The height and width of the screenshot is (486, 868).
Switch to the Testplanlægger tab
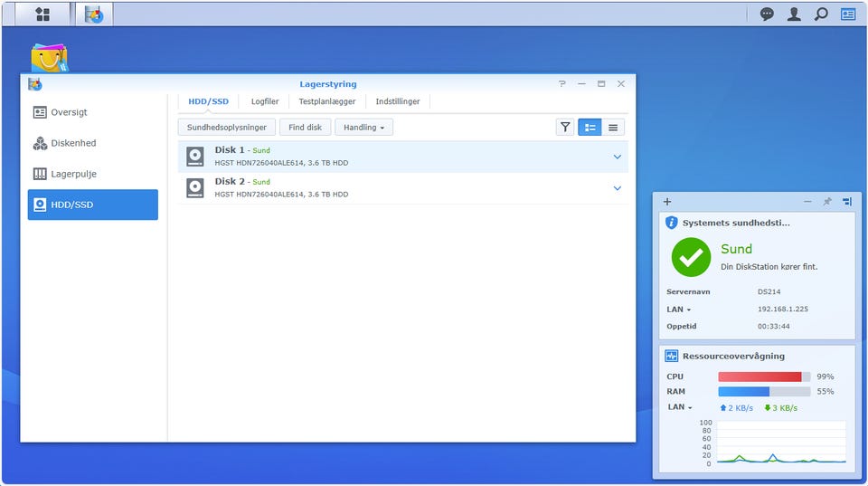(x=327, y=101)
